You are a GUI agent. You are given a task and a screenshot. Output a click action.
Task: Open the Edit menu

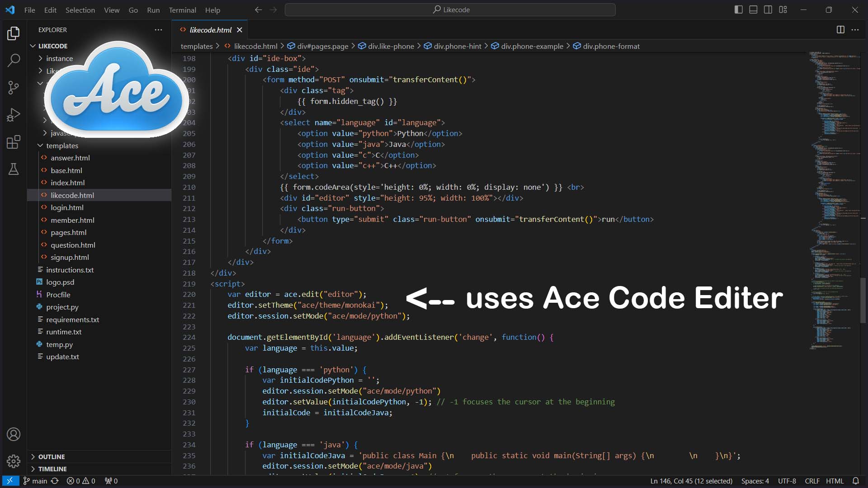50,10
